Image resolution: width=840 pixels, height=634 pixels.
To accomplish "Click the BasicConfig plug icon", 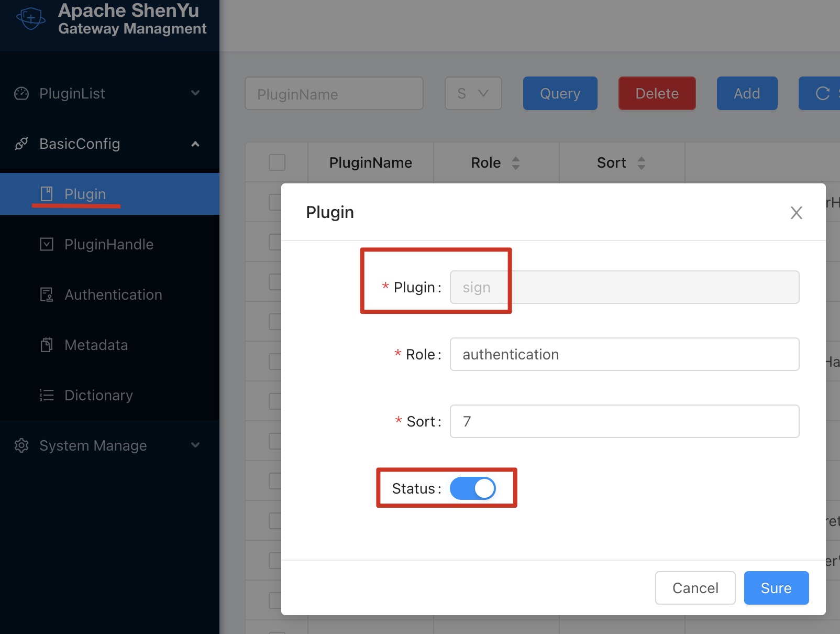I will pyautogui.click(x=21, y=144).
